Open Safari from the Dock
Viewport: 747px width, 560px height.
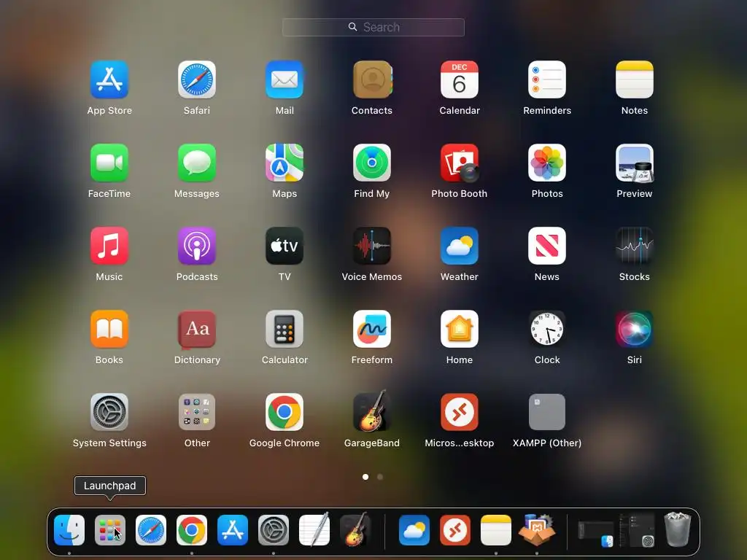pyautogui.click(x=151, y=530)
